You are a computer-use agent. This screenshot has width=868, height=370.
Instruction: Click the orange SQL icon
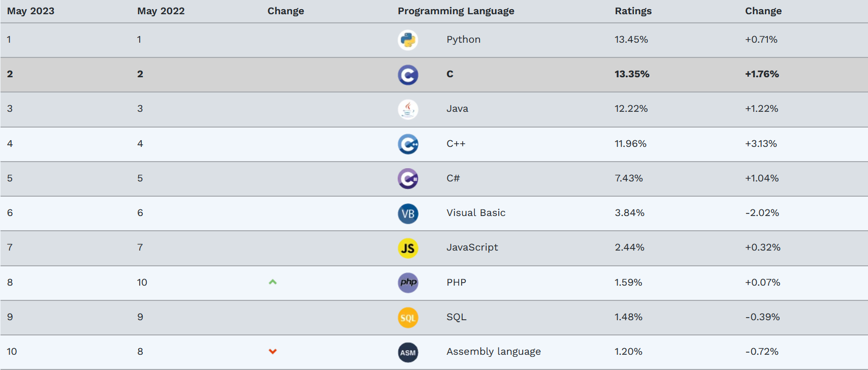pos(408,318)
